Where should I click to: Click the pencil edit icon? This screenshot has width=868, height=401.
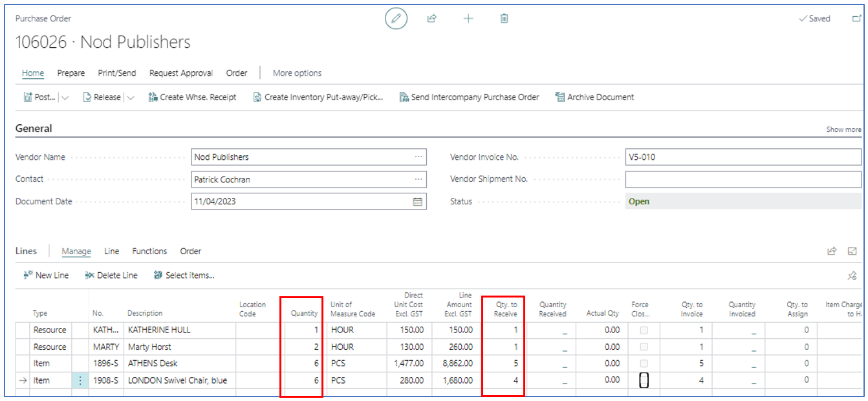pos(396,19)
